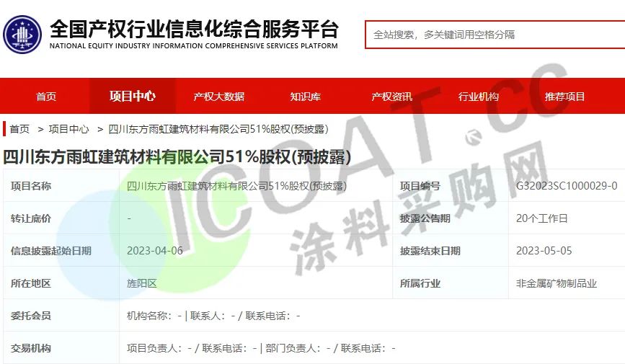625x364 pixels.
Task: Click the 20个工作日 value
Action: (x=541, y=218)
